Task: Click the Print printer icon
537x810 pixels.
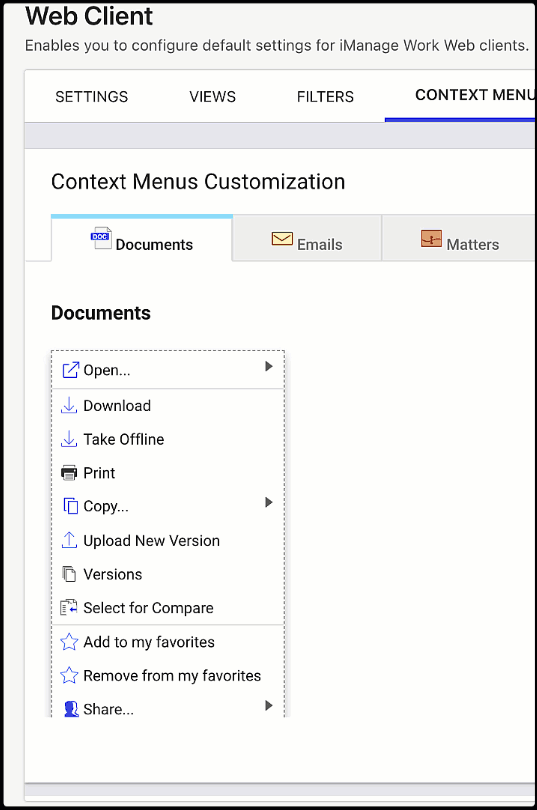Action: pos(69,473)
